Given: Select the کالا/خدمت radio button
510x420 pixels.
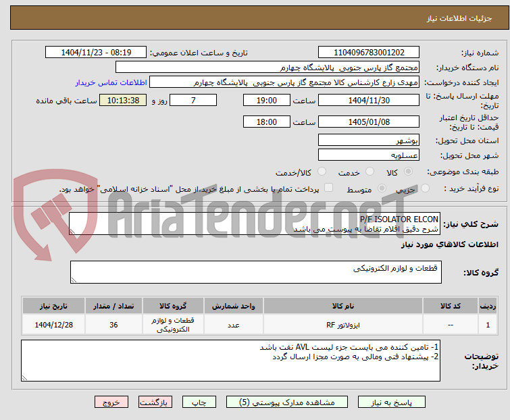Looking at the screenshot, I should tap(322, 172).
